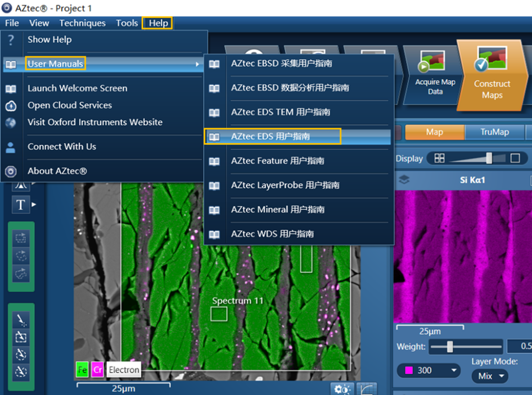
Task: Toggle the Electron image layer
Action: [x=124, y=370]
